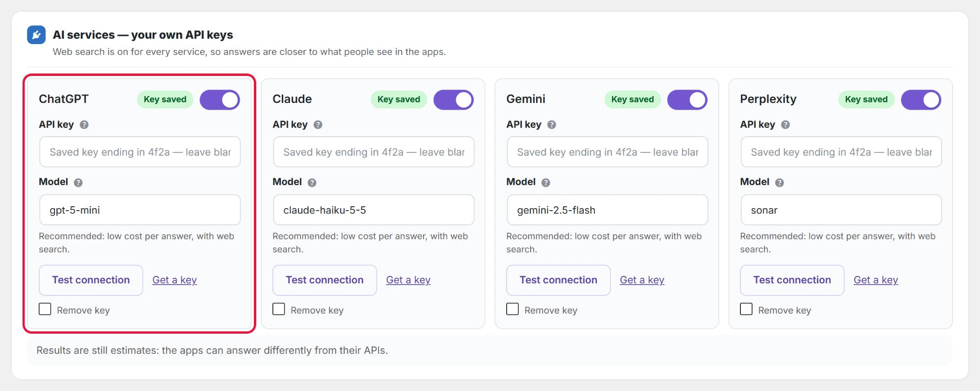The width and height of the screenshot is (980, 391).
Task: Click the 'Web search is on for every service' text
Action: click(x=249, y=52)
